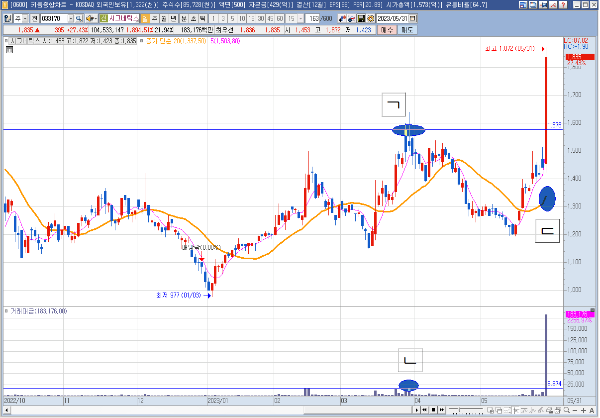
Task: Select the daily (일) period toggle
Action: (145, 18)
